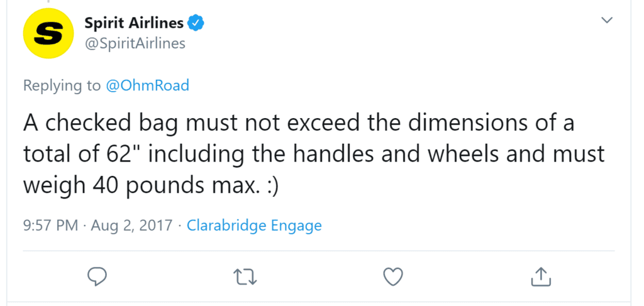The image size is (644, 306).
Task: Expand the tweet options chevron
Action: click(607, 19)
